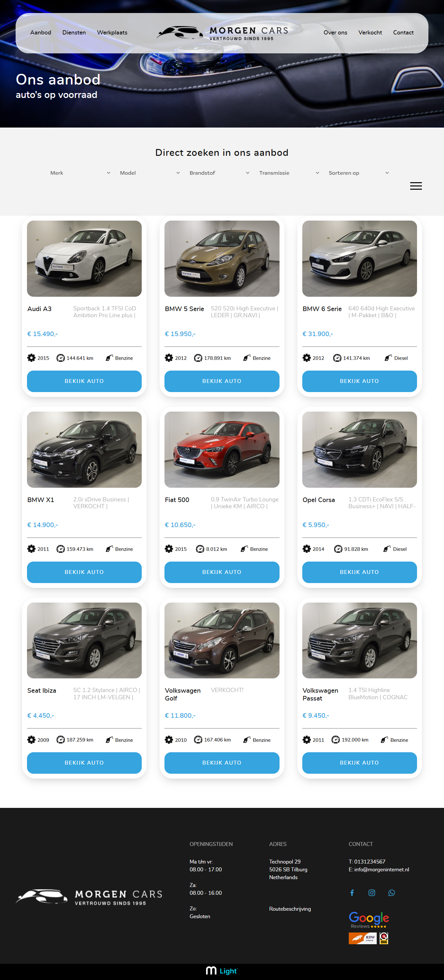Image resolution: width=444 pixels, height=980 pixels.
Task: Go to the Werkplaats menu item
Action: click(x=112, y=33)
